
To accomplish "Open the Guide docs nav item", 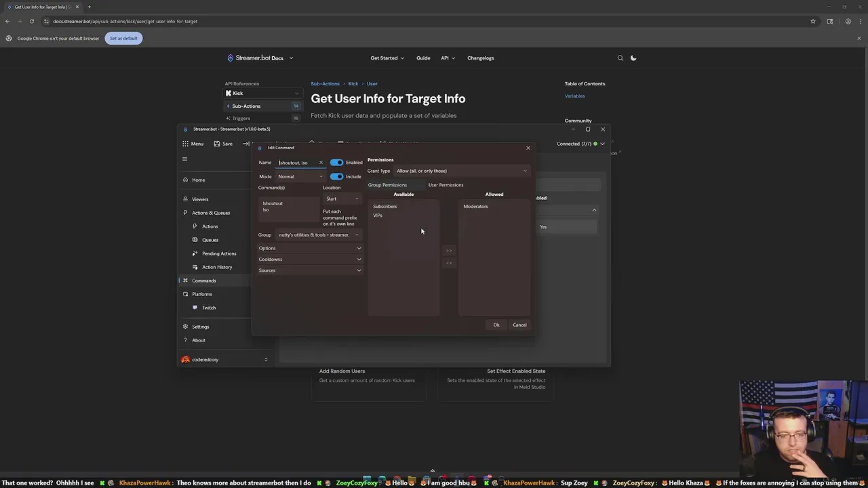I will pos(423,58).
